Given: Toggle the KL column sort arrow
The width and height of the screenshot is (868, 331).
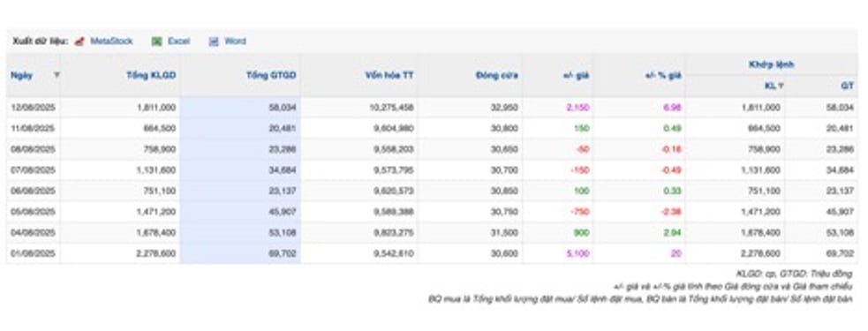Looking at the screenshot, I should pyautogui.click(x=781, y=86).
